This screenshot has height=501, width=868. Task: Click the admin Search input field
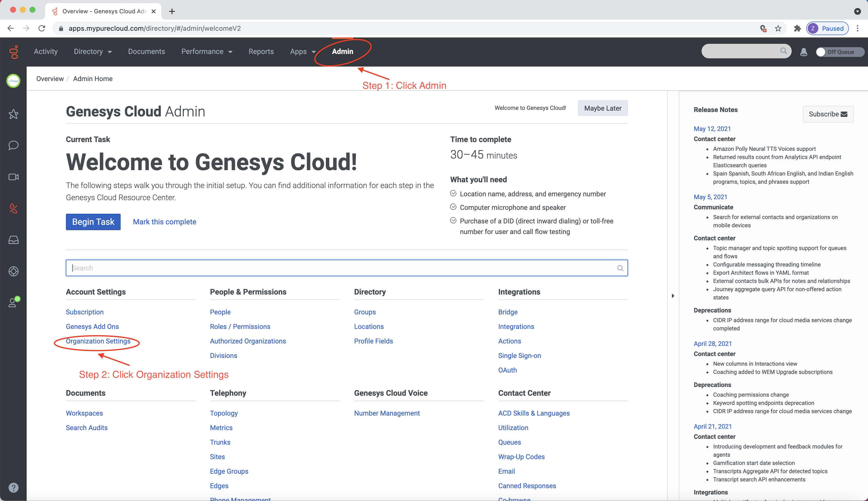347,268
